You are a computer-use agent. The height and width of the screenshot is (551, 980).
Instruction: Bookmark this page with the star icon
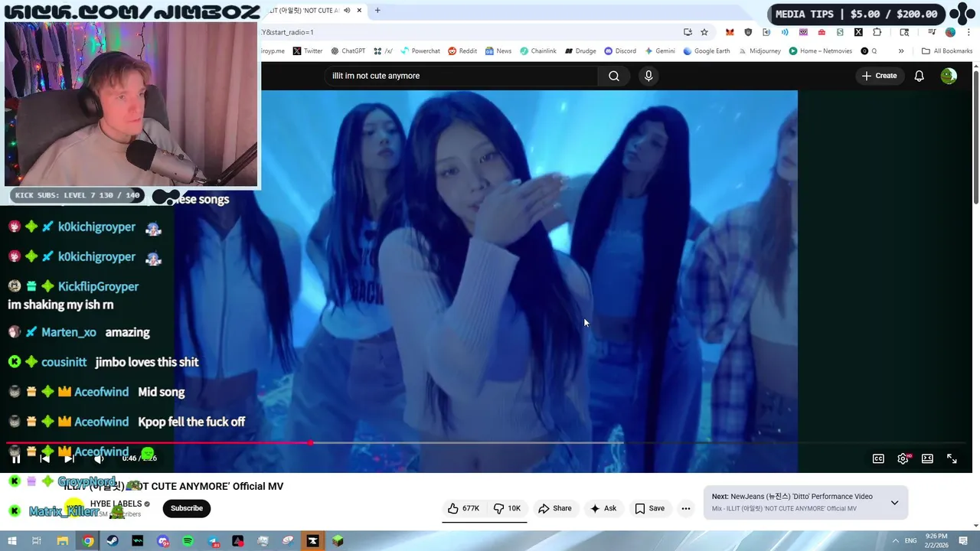pyautogui.click(x=704, y=32)
